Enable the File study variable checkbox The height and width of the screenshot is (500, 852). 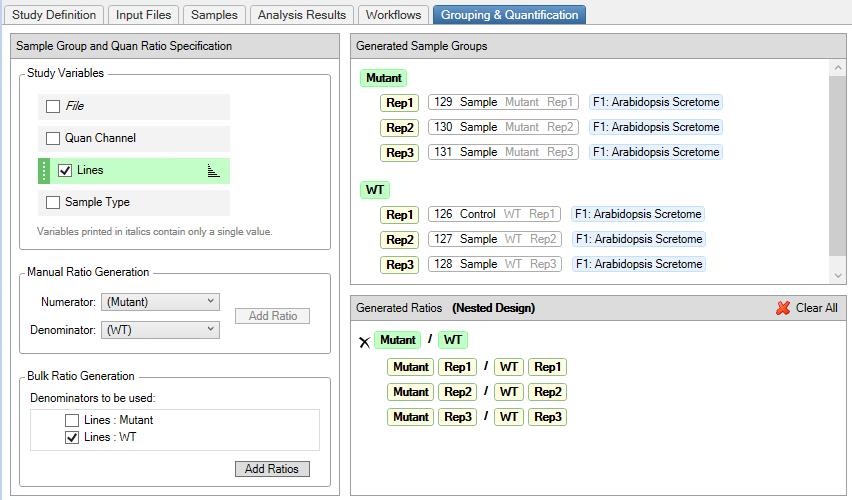(x=53, y=106)
